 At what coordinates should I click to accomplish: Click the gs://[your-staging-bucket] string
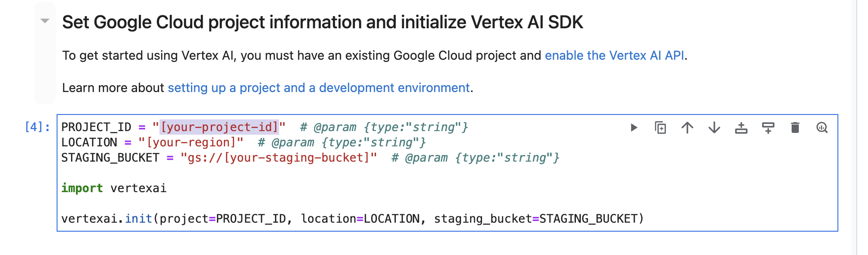click(279, 158)
